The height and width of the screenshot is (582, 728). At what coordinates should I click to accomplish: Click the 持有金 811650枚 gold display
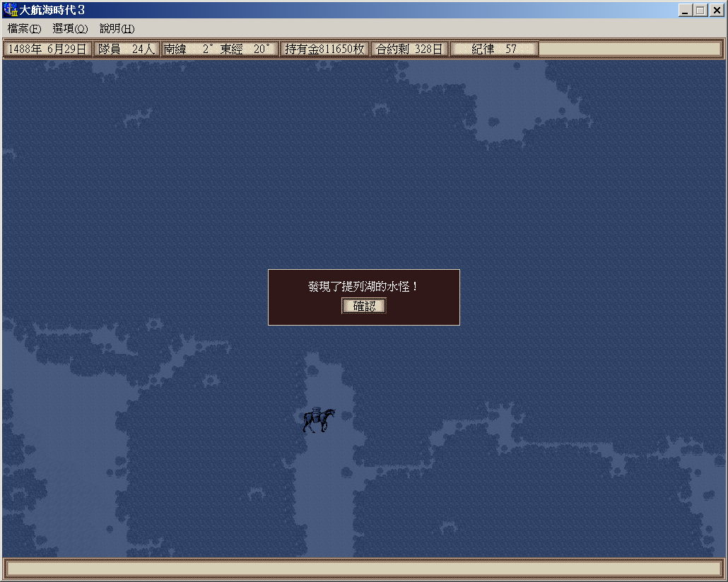(x=324, y=49)
